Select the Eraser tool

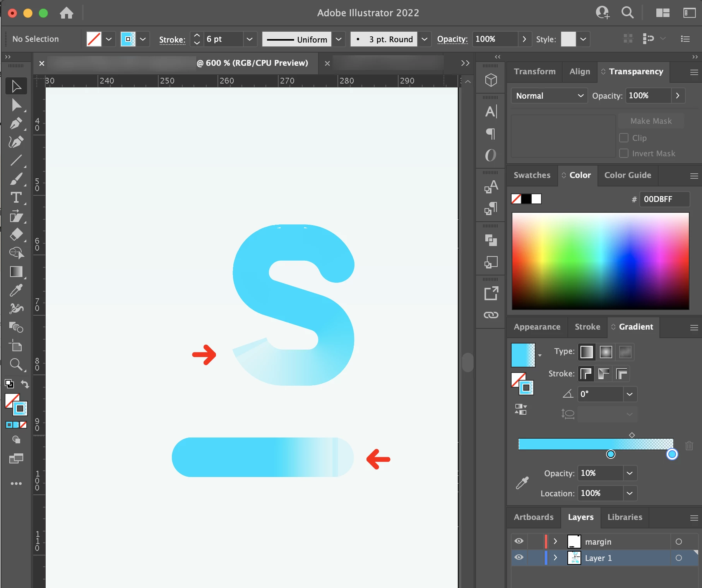tap(16, 235)
